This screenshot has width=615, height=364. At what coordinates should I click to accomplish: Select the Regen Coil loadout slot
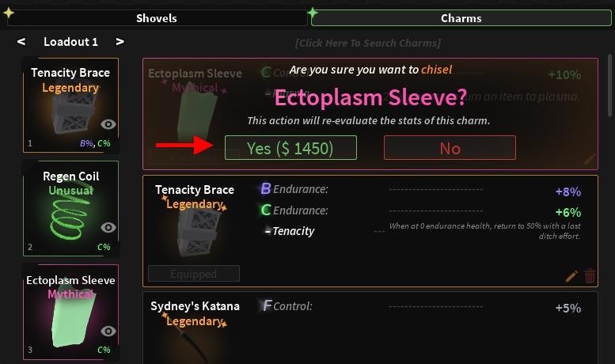[71, 207]
